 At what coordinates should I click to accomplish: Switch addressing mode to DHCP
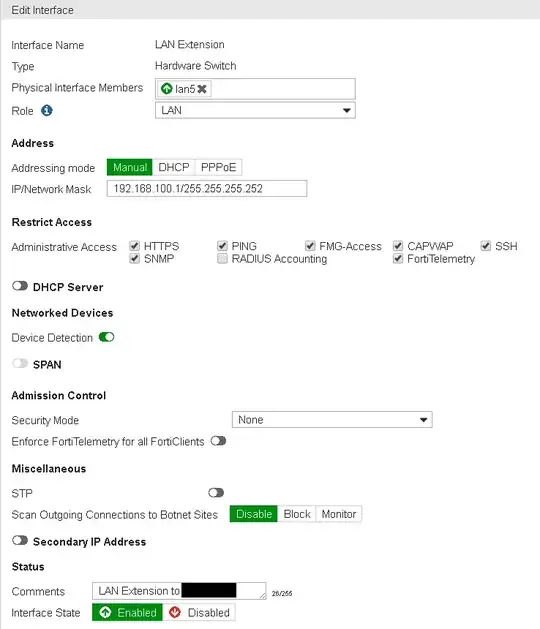[174, 167]
